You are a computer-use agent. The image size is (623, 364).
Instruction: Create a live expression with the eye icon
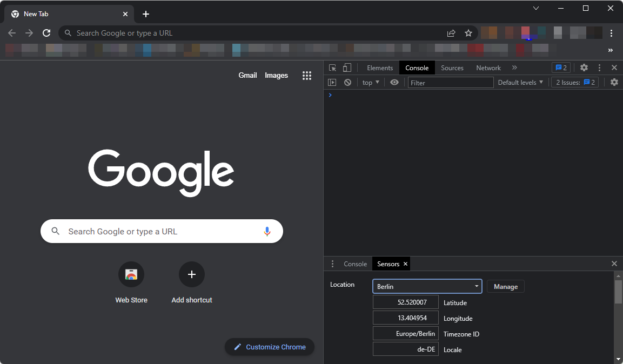tap(394, 82)
